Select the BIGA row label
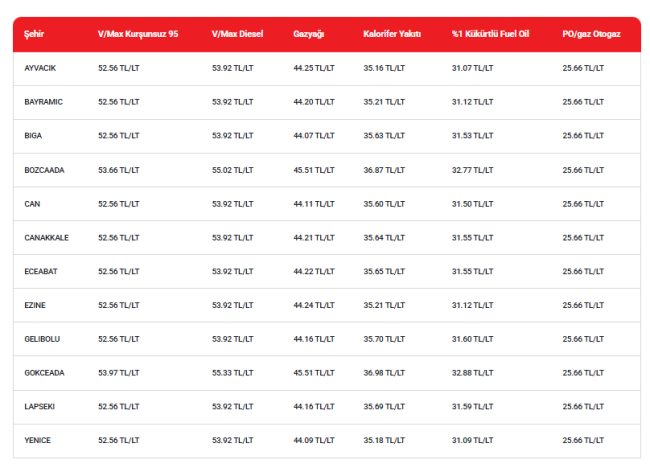 [x=33, y=136]
